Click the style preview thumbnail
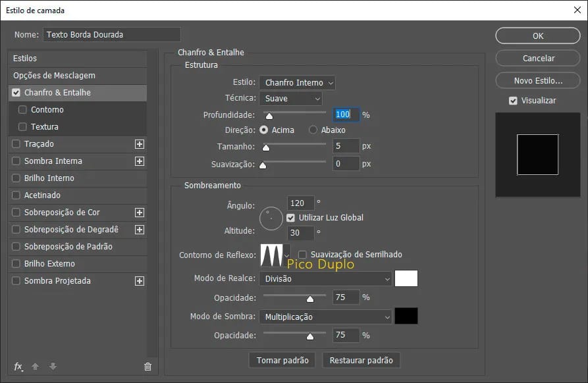 click(x=538, y=155)
